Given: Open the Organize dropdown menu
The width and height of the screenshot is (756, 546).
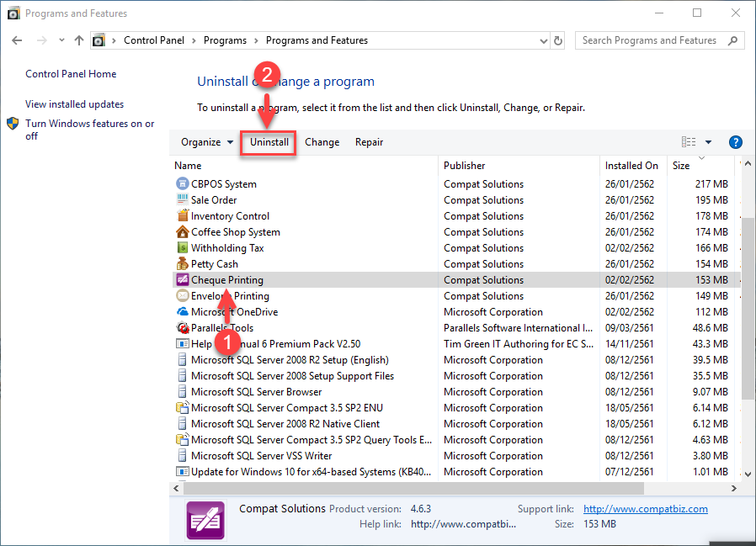Looking at the screenshot, I should pos(207,142).
